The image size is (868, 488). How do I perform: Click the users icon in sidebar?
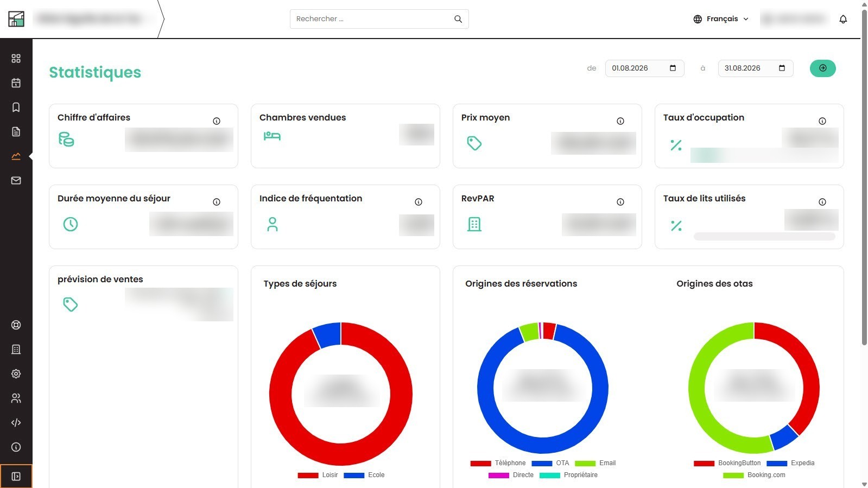tap(16, 398)
